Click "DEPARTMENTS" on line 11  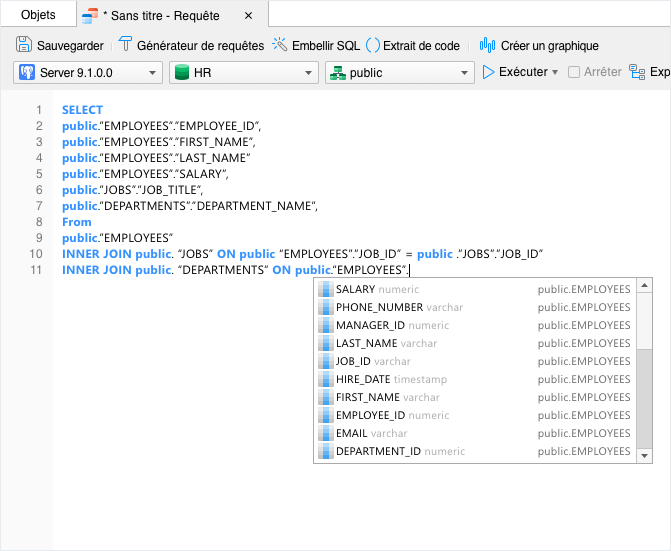tap(223, 270)
